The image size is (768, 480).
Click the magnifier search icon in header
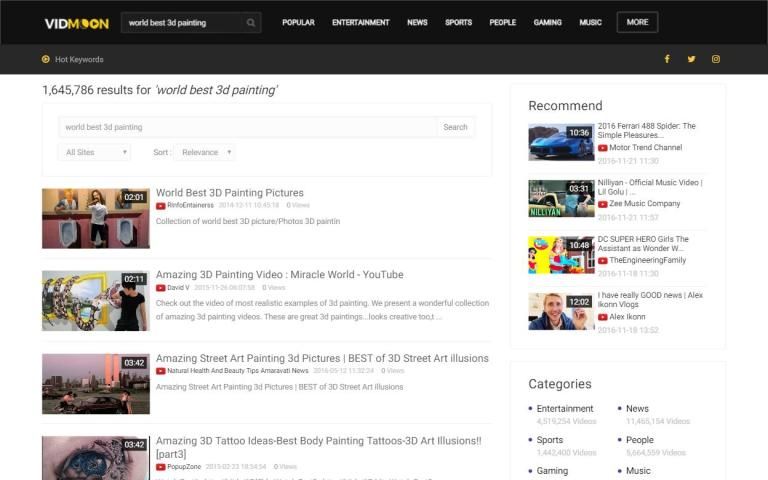[x=250, y=22]
